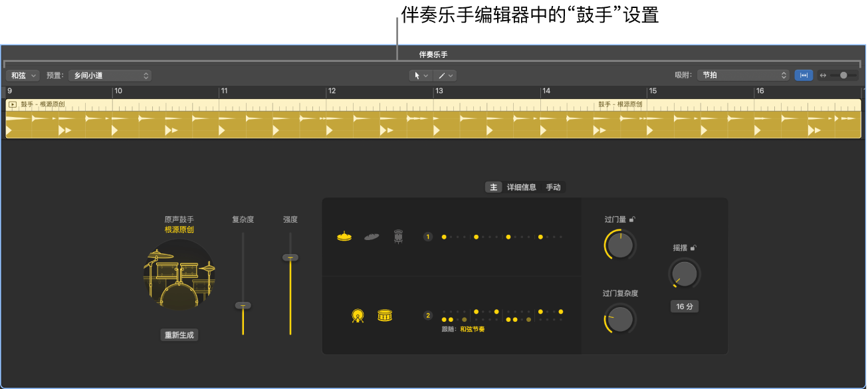Click the 强度 label
The width and height of the screenshot is (868, 389).
(290, 219)
